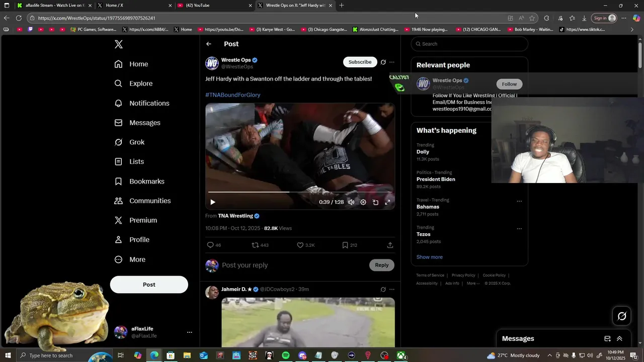Go back with the Post header arrow
644x362 pixels.
point(209,44)
